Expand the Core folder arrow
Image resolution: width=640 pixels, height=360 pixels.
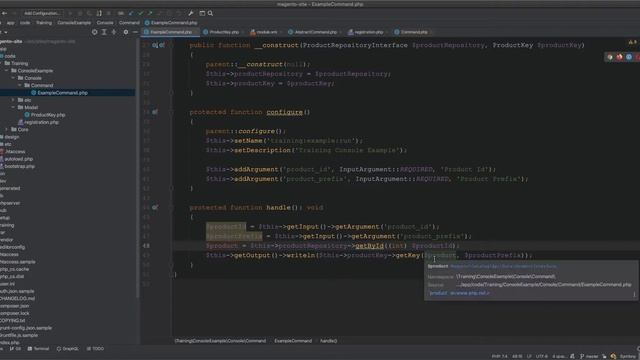pos(7,129)
